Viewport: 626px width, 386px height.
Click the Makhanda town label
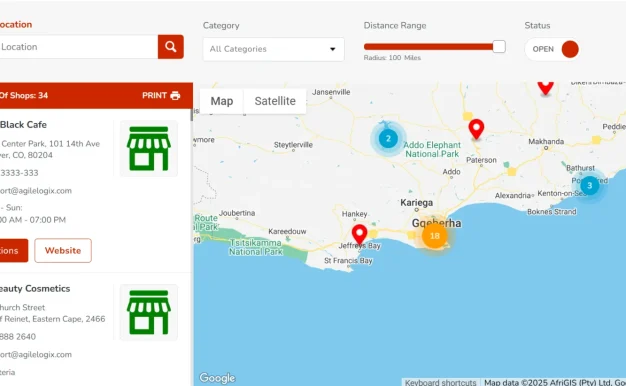[546, 141]
